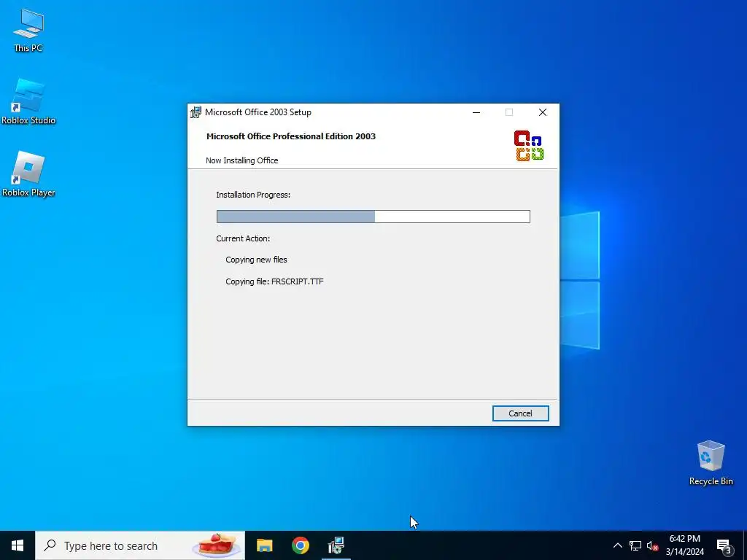Viewport: 747px width, 560px height.
Task: Launch Google Chrome from taskbar
Action: point(300,545)
